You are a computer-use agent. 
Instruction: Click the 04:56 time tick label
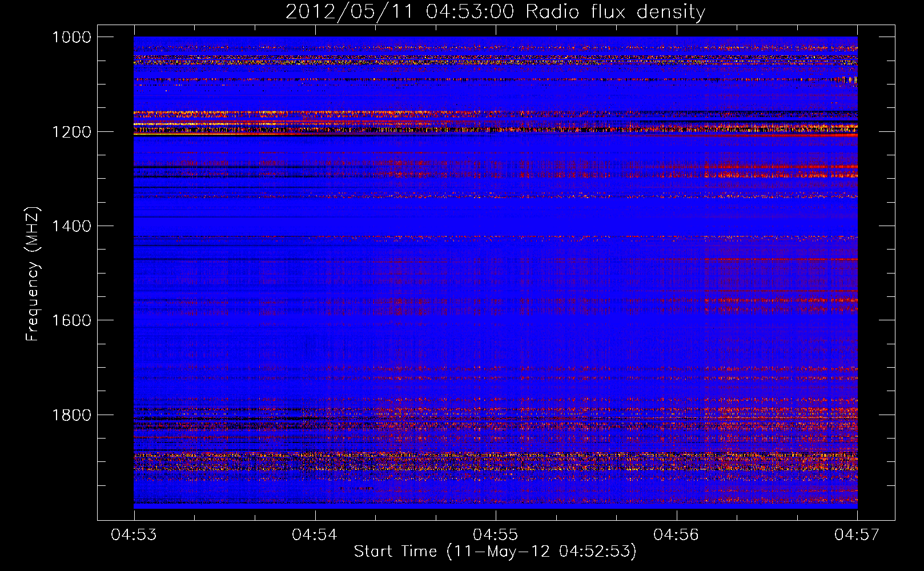[677, 534]
